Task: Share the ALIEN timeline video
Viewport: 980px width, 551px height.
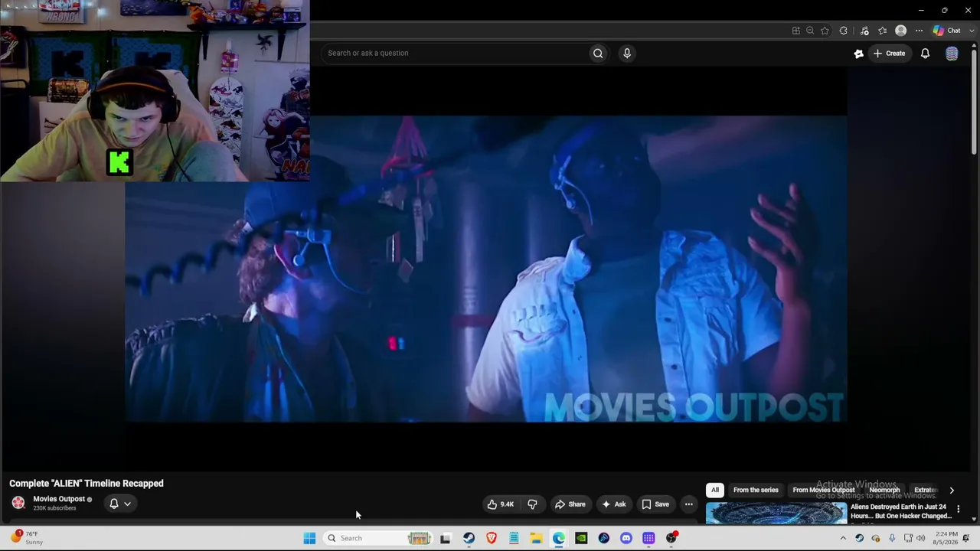Action: tap(570, 504)
